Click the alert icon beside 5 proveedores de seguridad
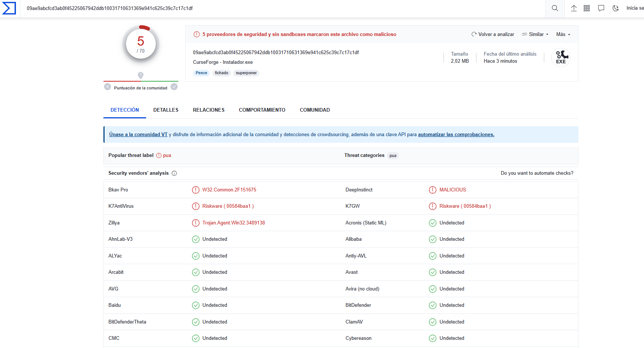 (x=196, y=35)
